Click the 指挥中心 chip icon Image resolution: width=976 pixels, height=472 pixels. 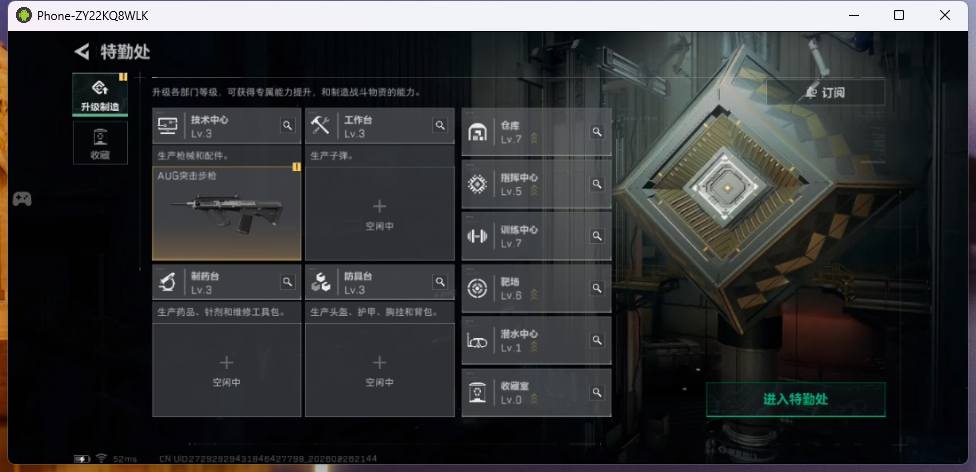tap(477, 184)
